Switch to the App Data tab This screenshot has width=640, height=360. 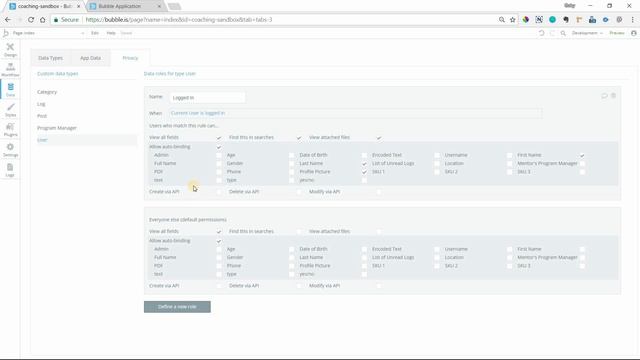coord(91,58)
